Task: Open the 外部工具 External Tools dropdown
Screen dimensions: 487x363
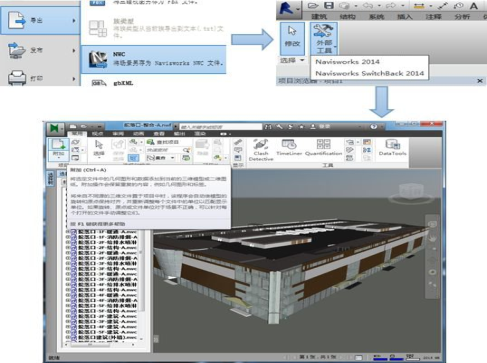Action: point(324,39)
